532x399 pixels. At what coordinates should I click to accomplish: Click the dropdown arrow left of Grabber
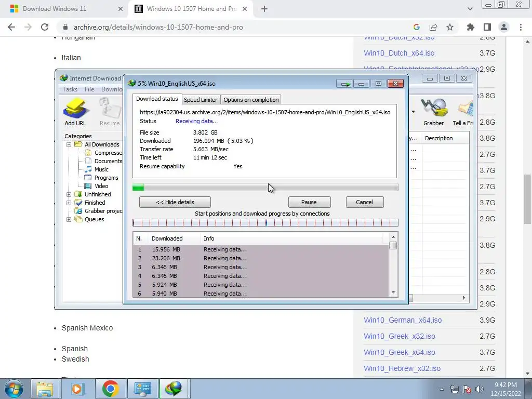(413, 112)
